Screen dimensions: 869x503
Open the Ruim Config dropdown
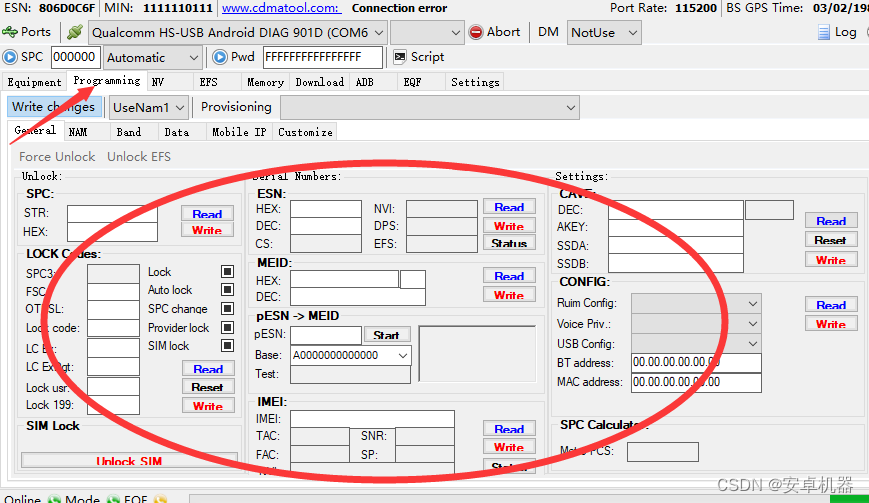[696, 304]
